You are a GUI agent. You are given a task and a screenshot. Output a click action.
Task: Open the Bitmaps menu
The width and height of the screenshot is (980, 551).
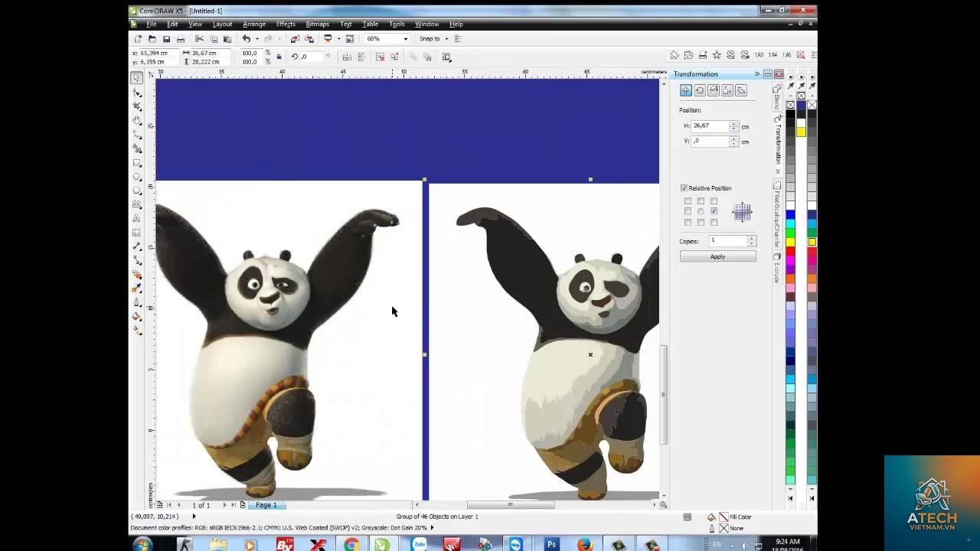[x=317, y=24]
